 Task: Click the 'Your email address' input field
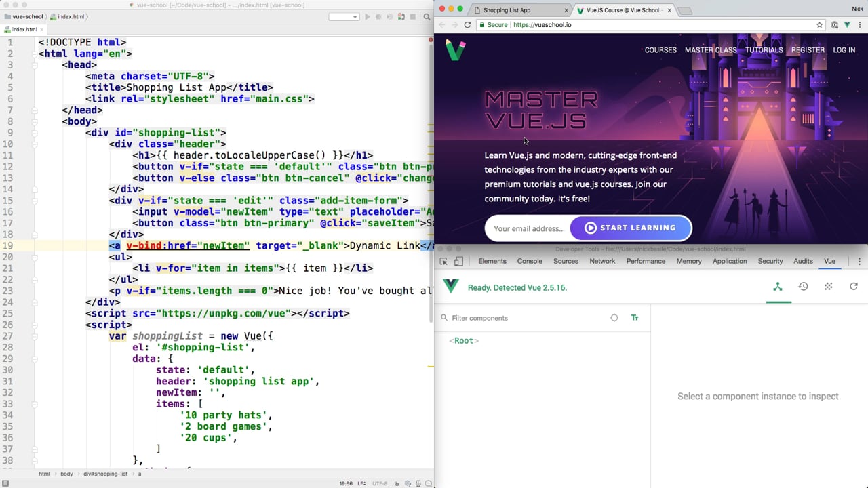tap(529, 228)
